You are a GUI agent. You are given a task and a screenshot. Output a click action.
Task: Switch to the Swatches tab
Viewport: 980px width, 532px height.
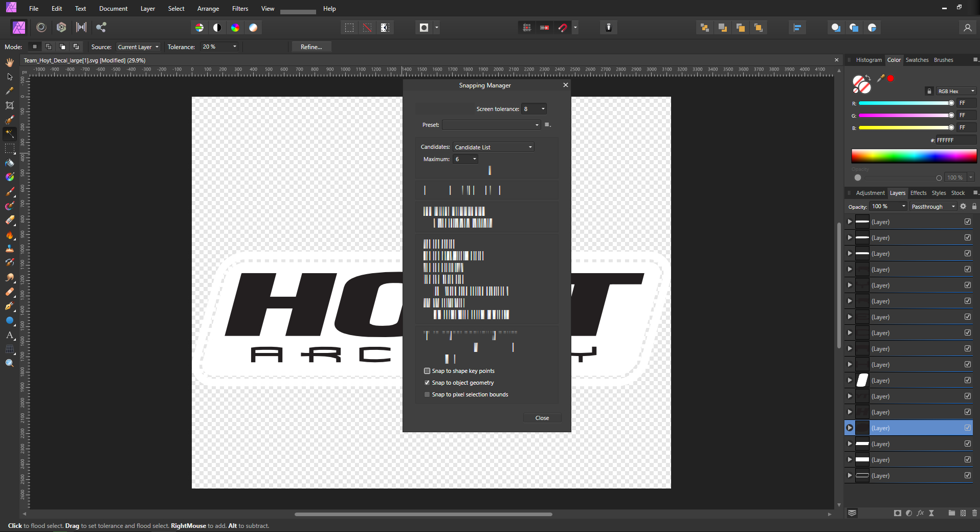[x=917, y=60]
